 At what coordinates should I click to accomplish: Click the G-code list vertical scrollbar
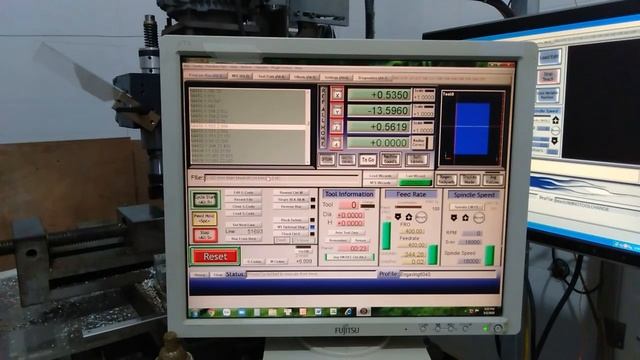click(308, 127)
